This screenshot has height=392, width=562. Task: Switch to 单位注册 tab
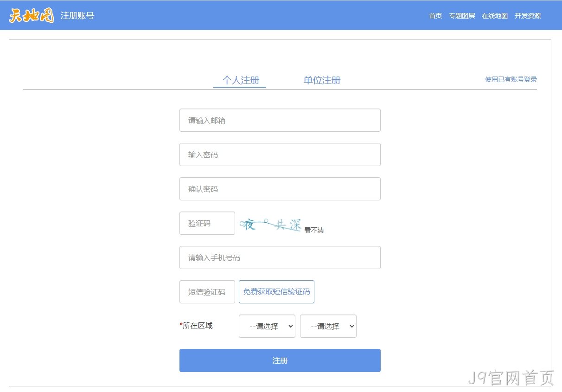pos(322,80)
